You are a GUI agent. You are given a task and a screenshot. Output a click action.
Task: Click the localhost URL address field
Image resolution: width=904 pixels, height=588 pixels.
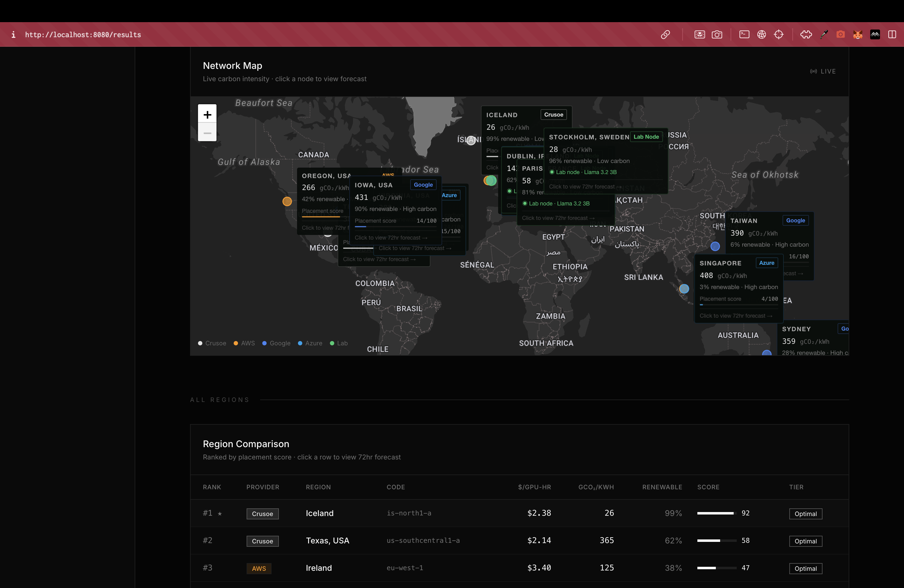coord(83,34)
